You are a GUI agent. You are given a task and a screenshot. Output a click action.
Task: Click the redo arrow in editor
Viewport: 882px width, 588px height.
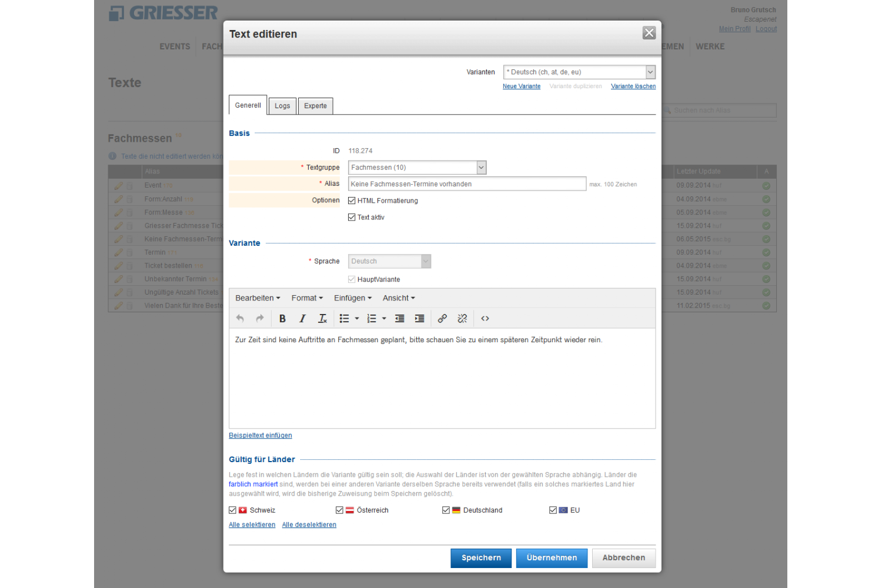pyautogui.click(x=260, y=319)
